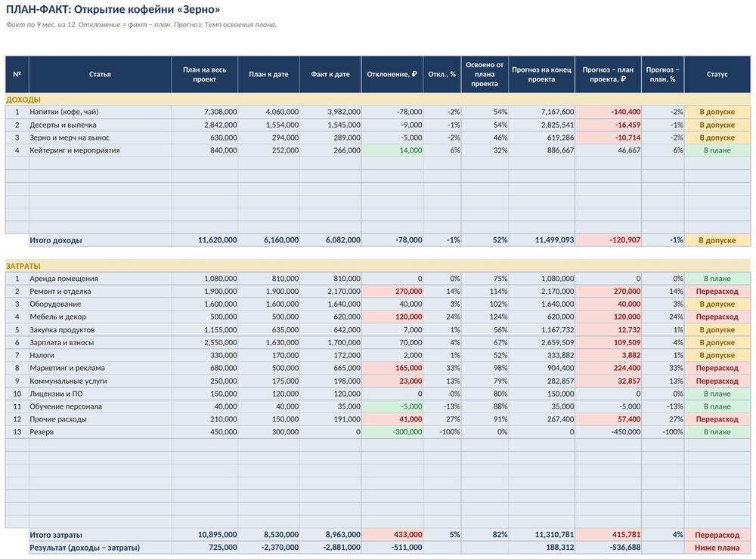Select the «Статус» header cell
Image resolution: width=756 pixels, height=559 pixels.
point(717,74)
